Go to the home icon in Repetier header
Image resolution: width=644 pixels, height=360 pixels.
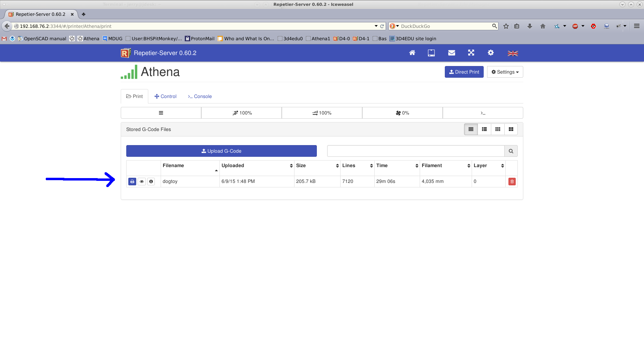tap(412, 53)
